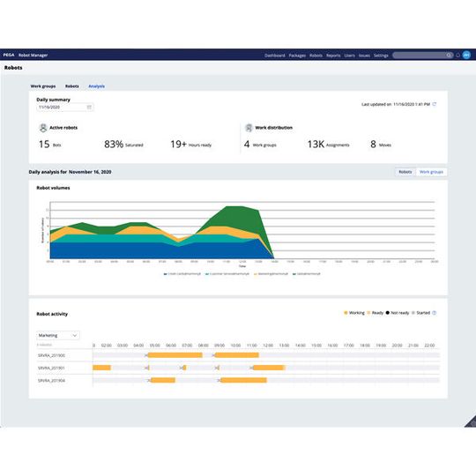Viewport: 476px width, 476px height.
Task: Go to Robots in top navigation
Action: click(316, 56)
